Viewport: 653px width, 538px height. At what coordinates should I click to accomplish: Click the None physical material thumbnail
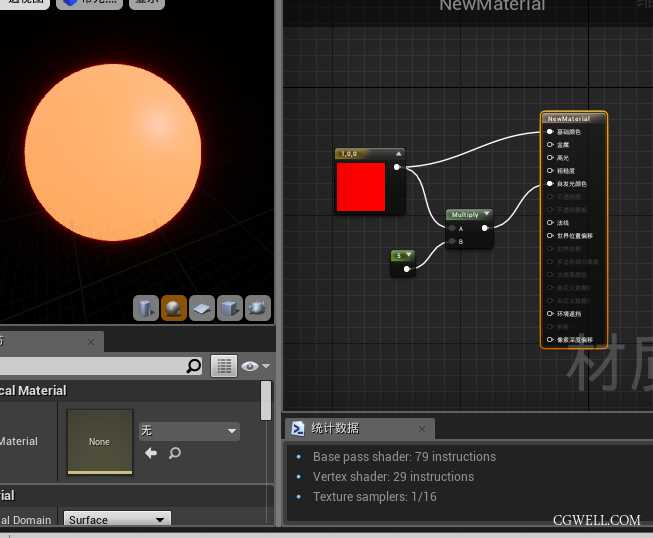(100, 442)
